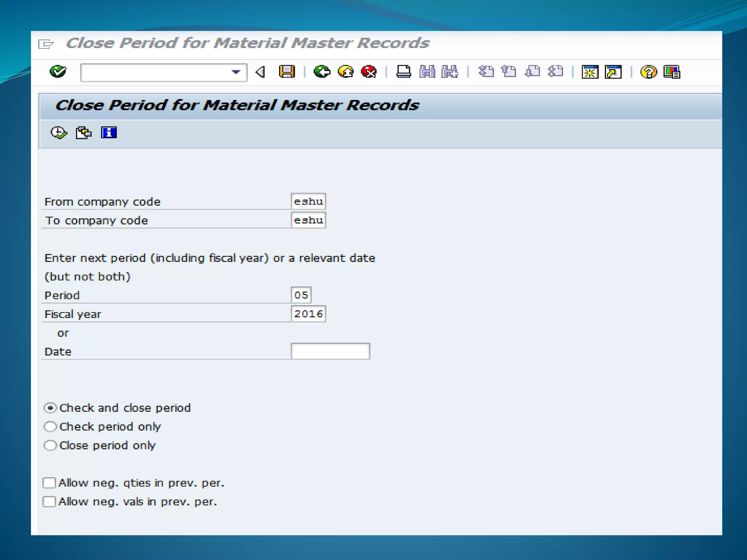Select Close period only radio button

coord(50,445)
